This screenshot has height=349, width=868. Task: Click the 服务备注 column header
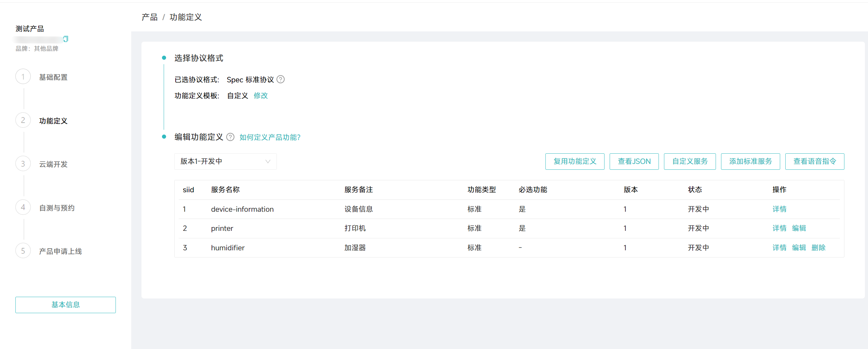click(358, 190)
